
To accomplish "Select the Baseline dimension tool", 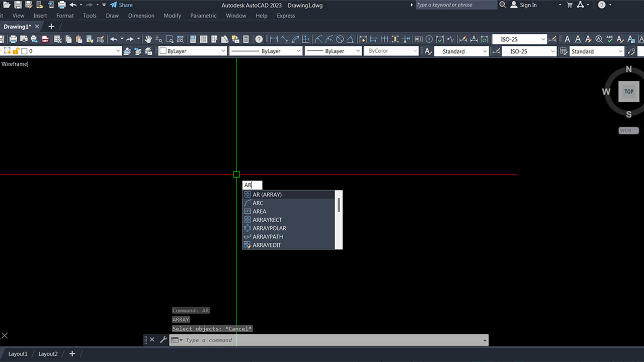I will [x=374, y=39].
